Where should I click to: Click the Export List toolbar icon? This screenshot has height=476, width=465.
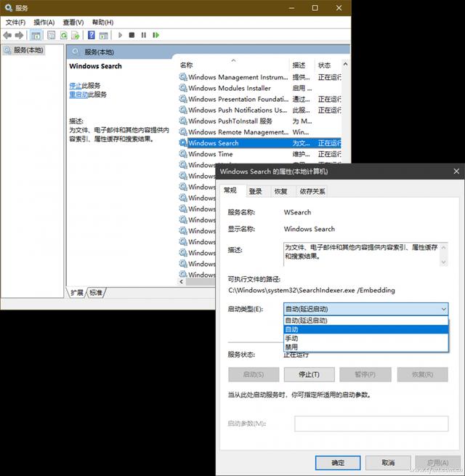(75, 35)
